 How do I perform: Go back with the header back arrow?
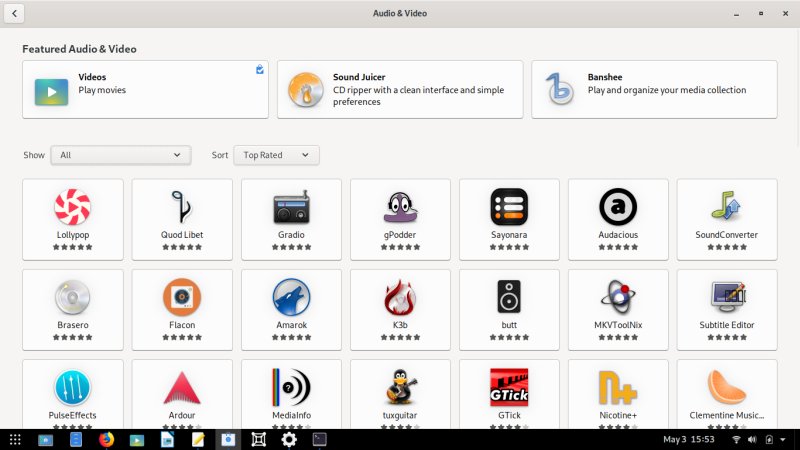click(x=14, y=13)
